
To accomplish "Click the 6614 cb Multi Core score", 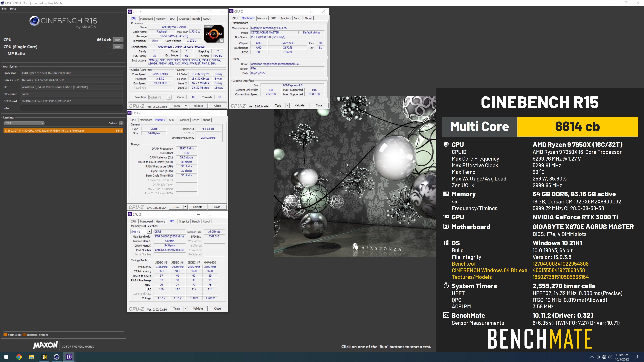I will [577, 127].
